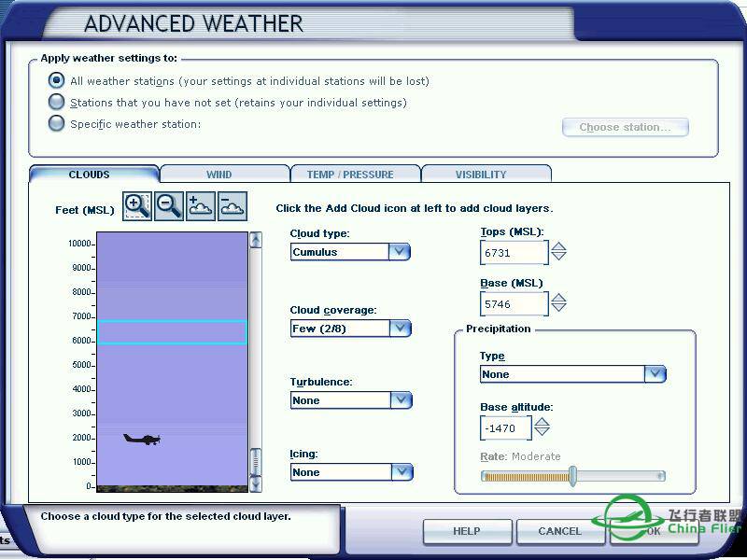The width and height of the screenshot is (747, 560).
Task: Click in the precipitation Base altitude field
Action: (506, 428)
